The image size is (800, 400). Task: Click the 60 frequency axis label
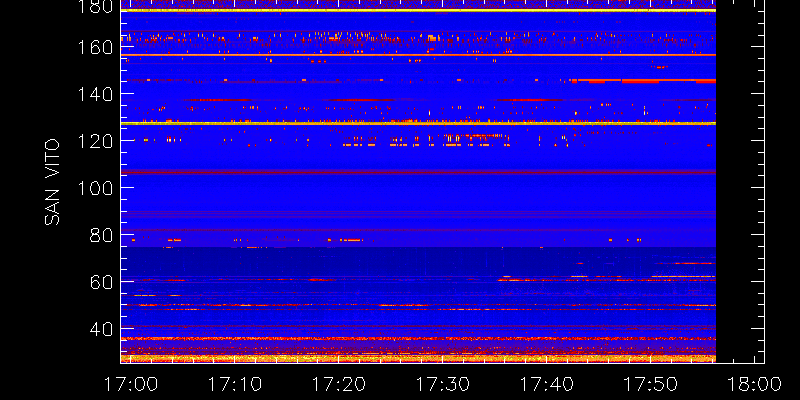101,282
